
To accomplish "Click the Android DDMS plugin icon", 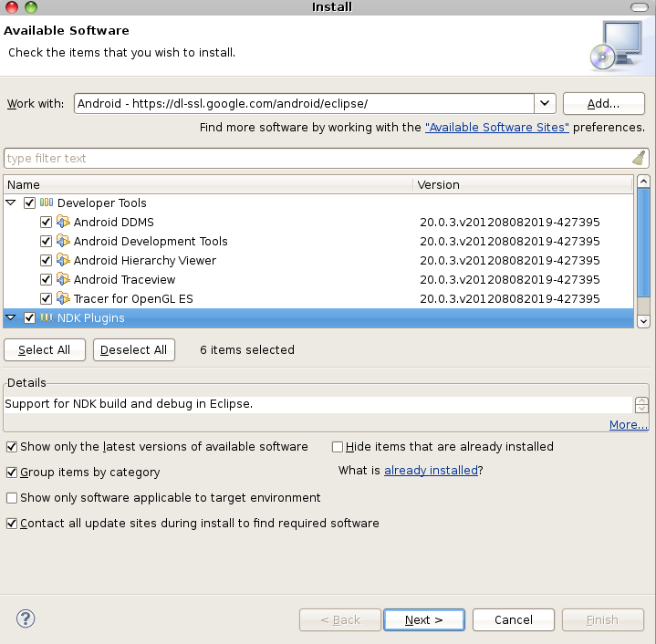I will (63, 222).
